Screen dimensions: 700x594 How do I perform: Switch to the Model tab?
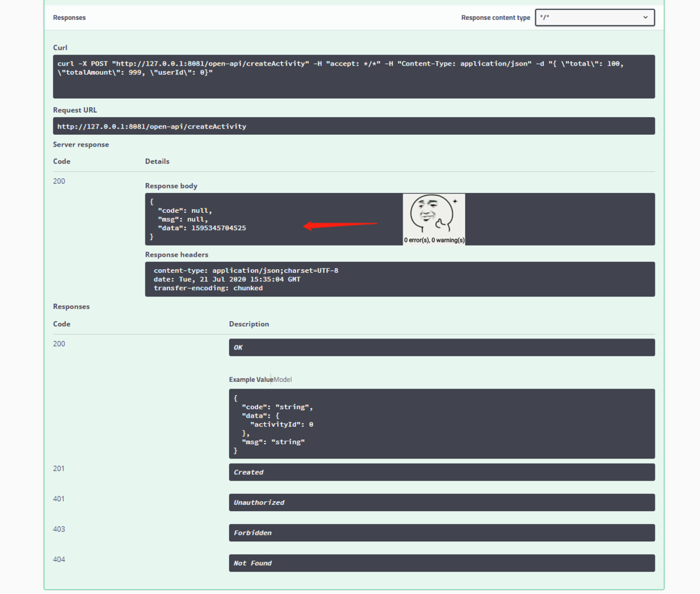coord(283,379)
